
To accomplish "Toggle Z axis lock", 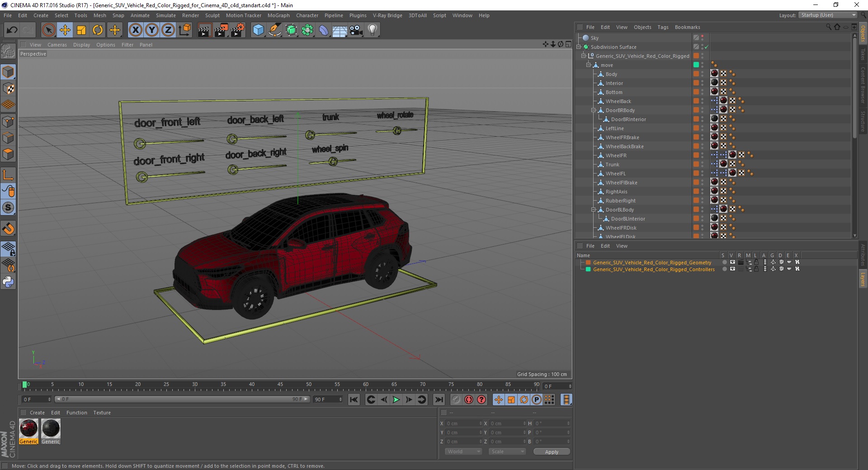I will 168,30.
